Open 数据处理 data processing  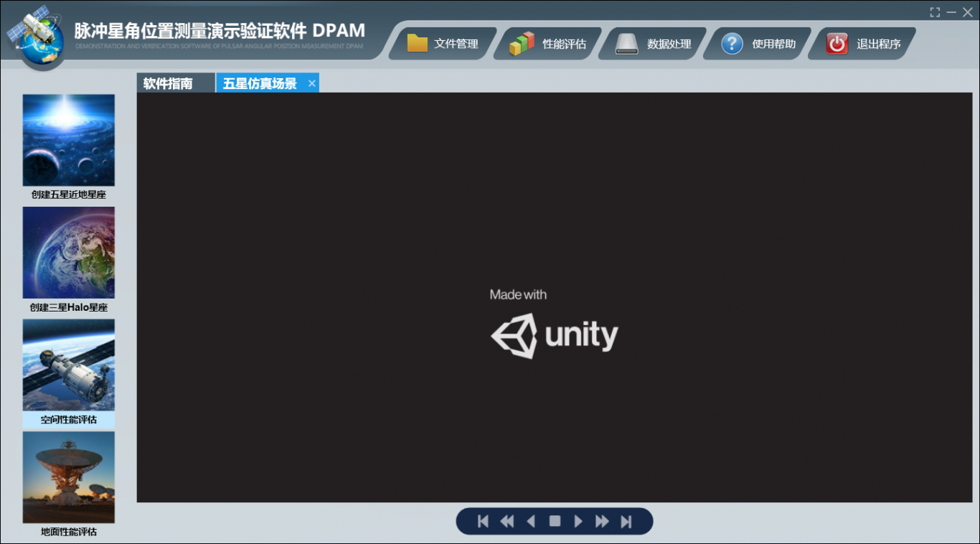point(654,44)
